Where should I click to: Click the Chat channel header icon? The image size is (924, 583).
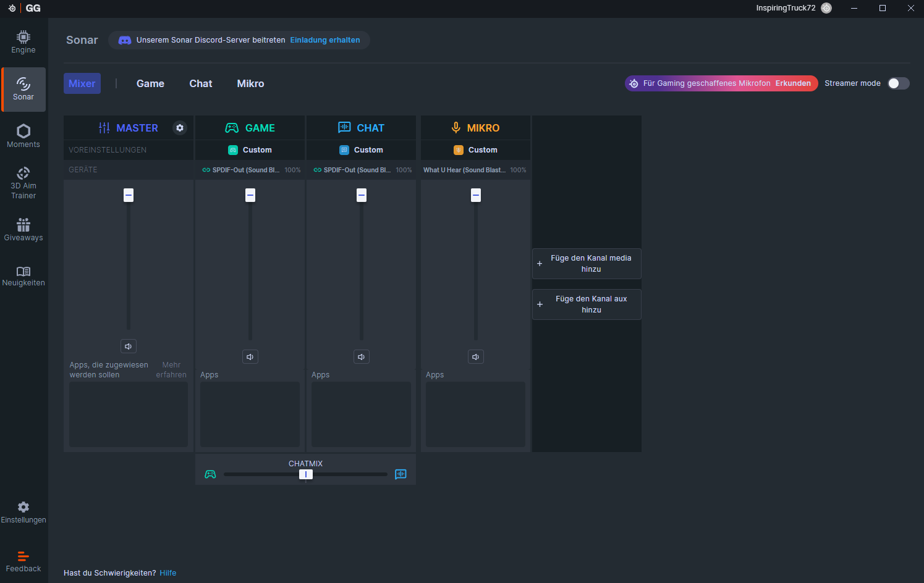coord(344,127)
